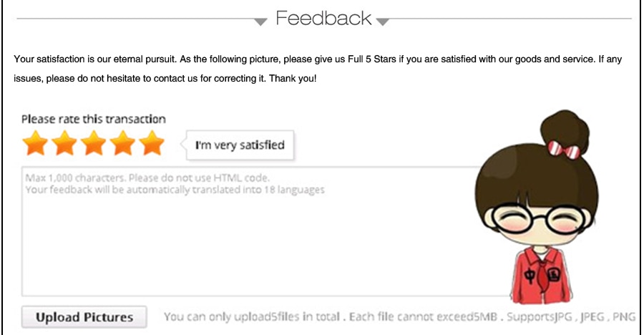Click the triangle right of Feedback heading
644x335 pixels.
pos(382,21)
